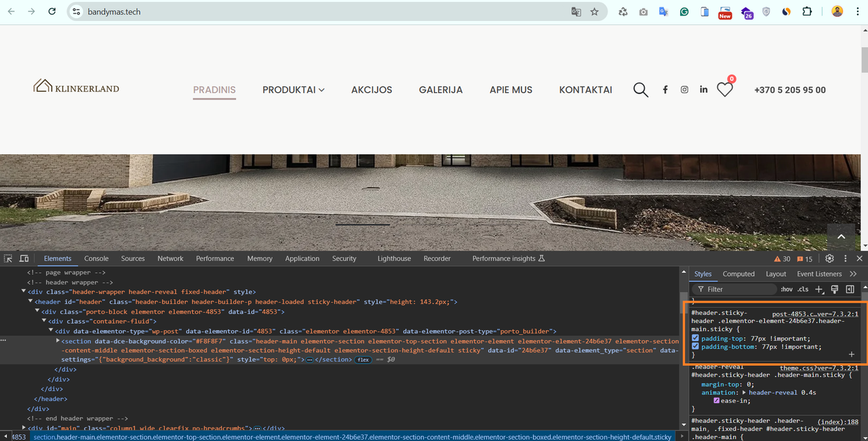This screenshot has width=868, height=441.
Task: Bookmark this page with the star icon
Action: pos(595,12)
